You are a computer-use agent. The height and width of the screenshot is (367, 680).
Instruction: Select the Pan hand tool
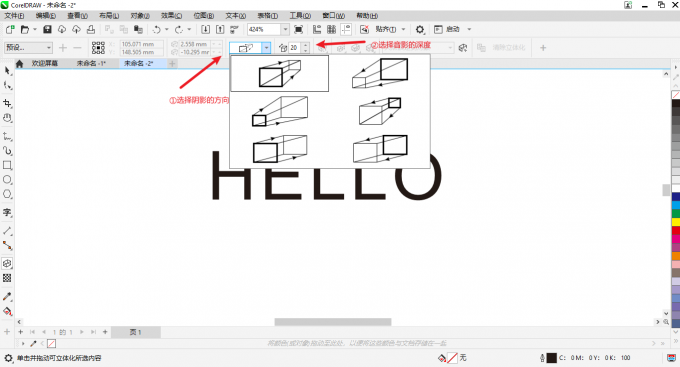point(7,118)
